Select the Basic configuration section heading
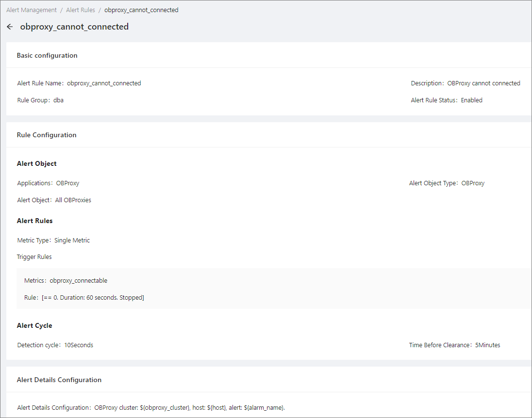 click(47, 56)
